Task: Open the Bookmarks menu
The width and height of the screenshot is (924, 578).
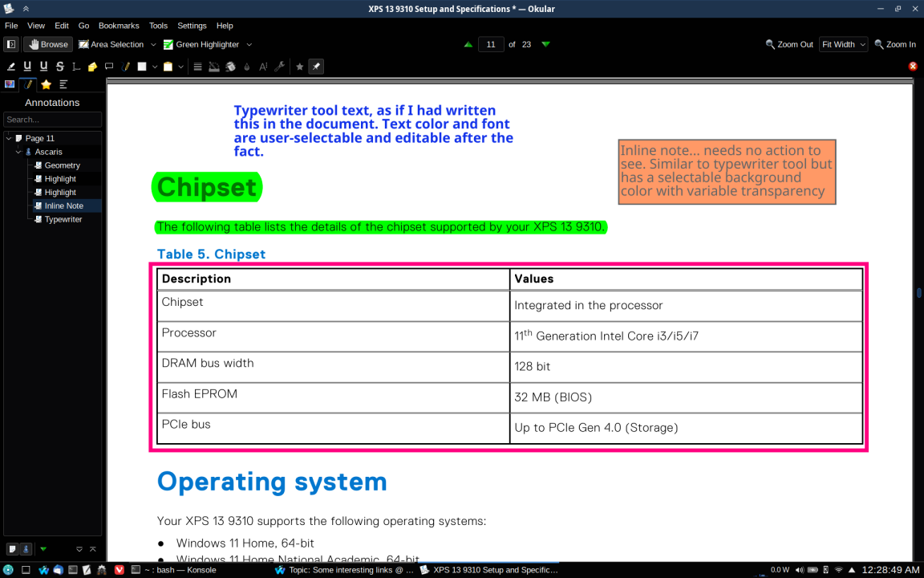Action: (119, 26)
